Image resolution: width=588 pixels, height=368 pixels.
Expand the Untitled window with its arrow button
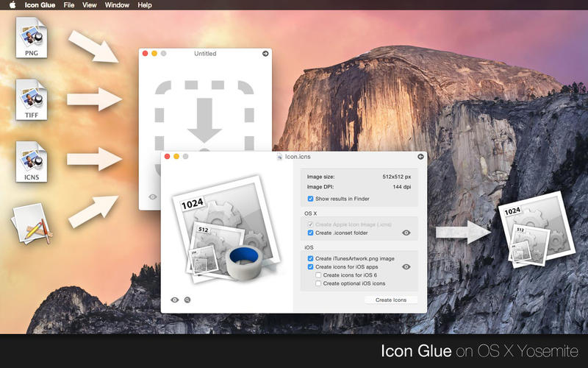tap(265, 54)
